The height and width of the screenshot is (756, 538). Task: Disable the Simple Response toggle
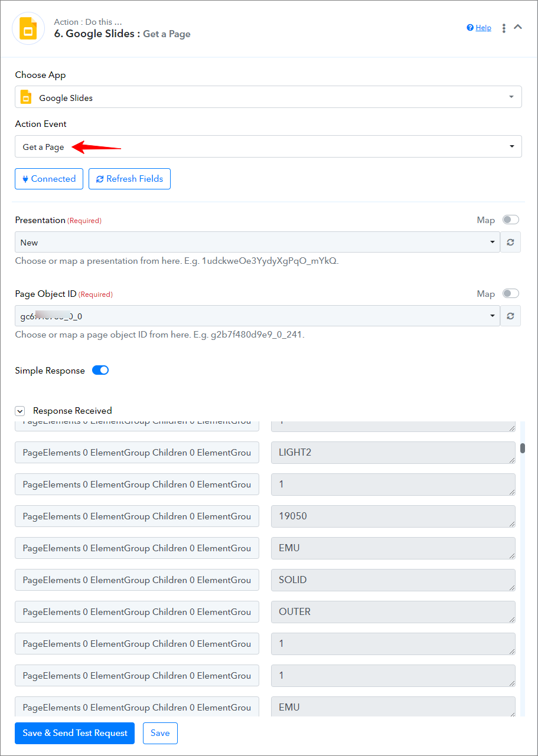[x=100, y=371]
